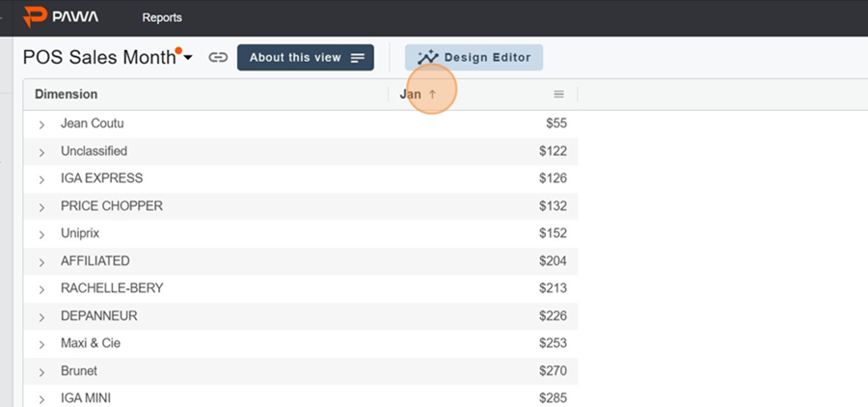Image resolution: width=868 pixels, height=407 pixels.
Task: Select the Uniprix row label
Action: pos(80,233)
